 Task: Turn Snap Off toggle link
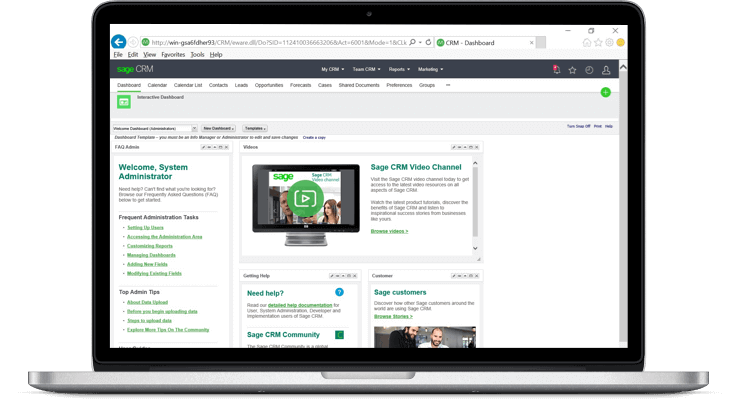click(x=577, y=127)
